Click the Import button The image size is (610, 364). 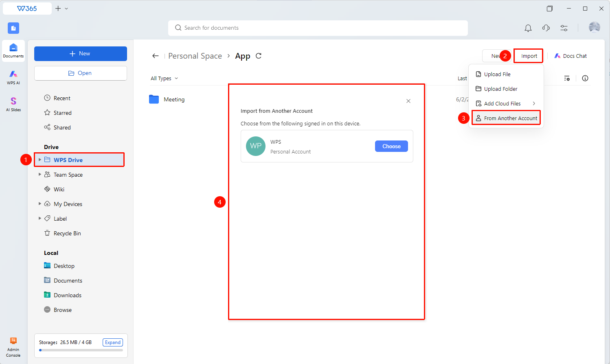tap(529, 56)
